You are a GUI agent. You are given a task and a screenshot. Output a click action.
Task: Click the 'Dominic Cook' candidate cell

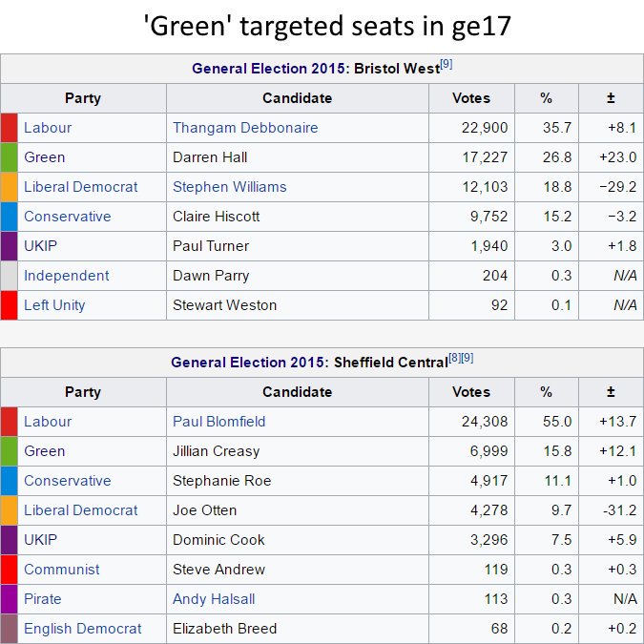tap(298, 540)
